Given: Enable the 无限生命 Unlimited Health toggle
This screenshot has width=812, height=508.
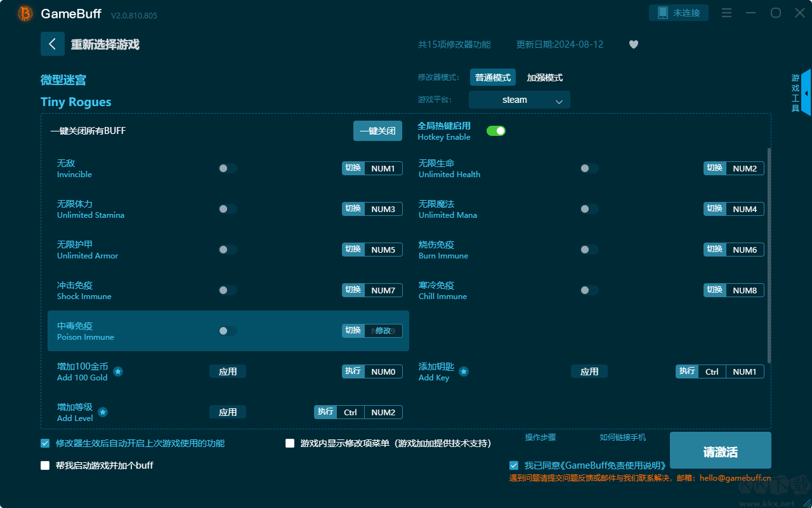Looking at the screenshot, I should 589,168.
